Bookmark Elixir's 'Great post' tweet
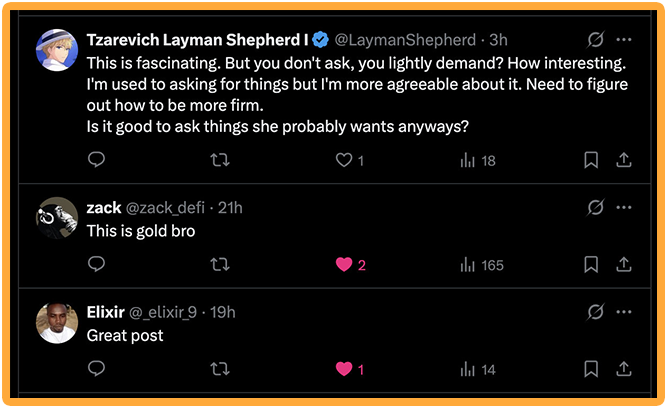The width and height of the screenshot is (667, 408). coord(591,370)
